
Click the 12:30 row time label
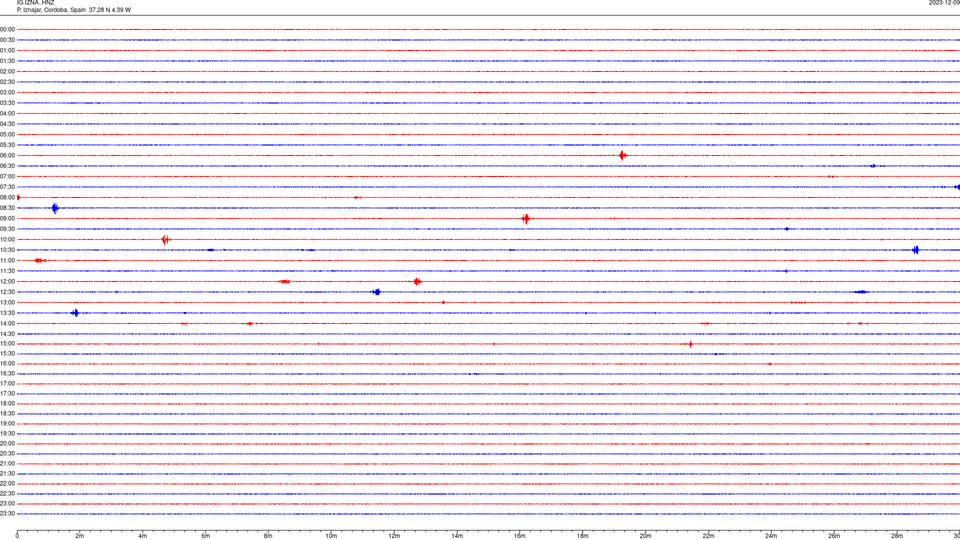click(7, 292)
